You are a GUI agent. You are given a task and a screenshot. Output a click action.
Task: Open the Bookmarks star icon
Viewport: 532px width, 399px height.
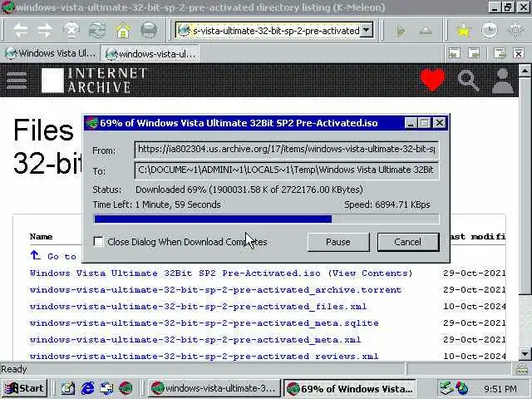[464, 31]
